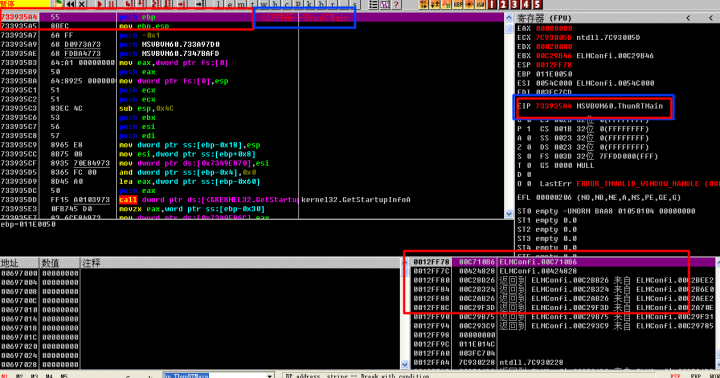Select numbered toolbar button 5
This screenshot has height=378, width=720.
(537, 5)
